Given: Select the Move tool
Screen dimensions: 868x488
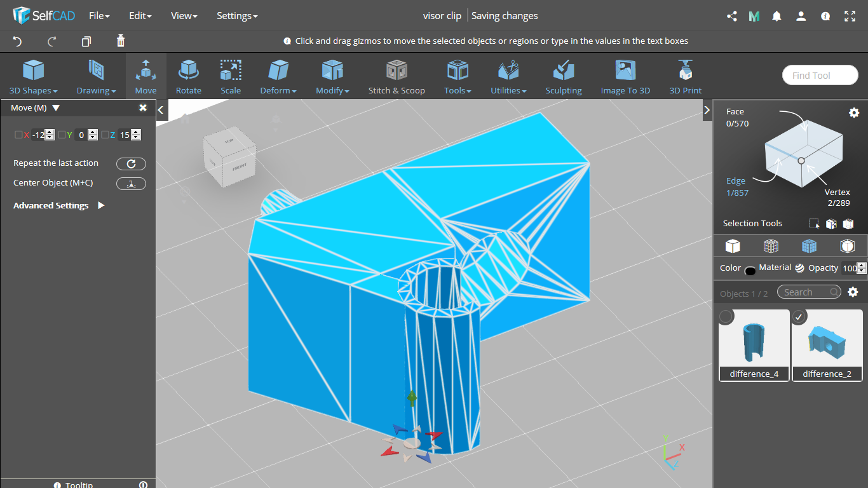Looking at the screenshot, I should coord(146,76).
